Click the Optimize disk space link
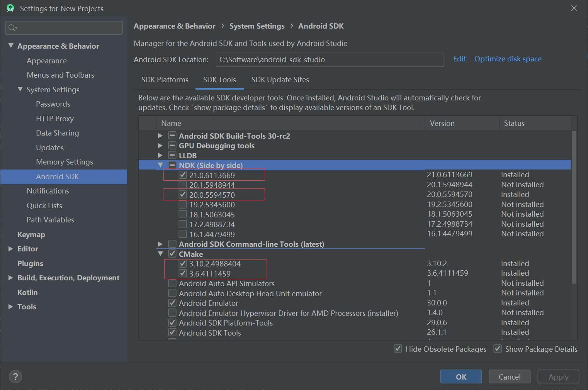 pyautogui.click(x=508, y=59)
